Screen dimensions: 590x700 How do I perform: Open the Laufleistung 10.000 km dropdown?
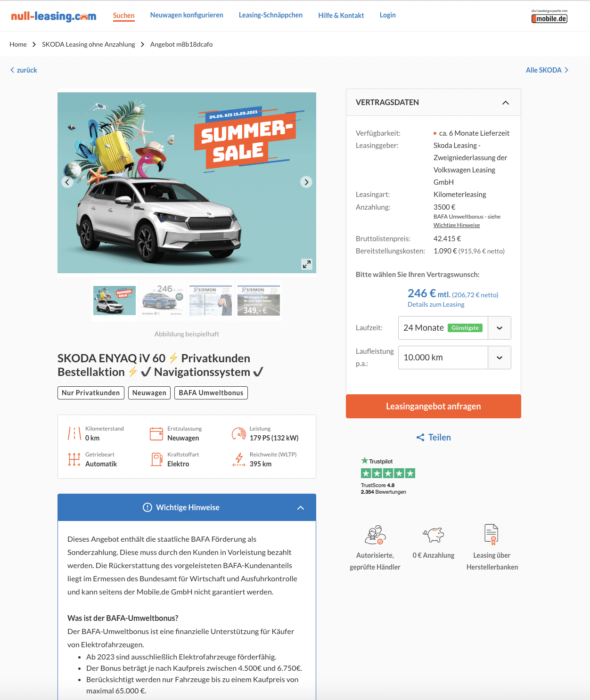pyautogui.click(x=455, y=358)
